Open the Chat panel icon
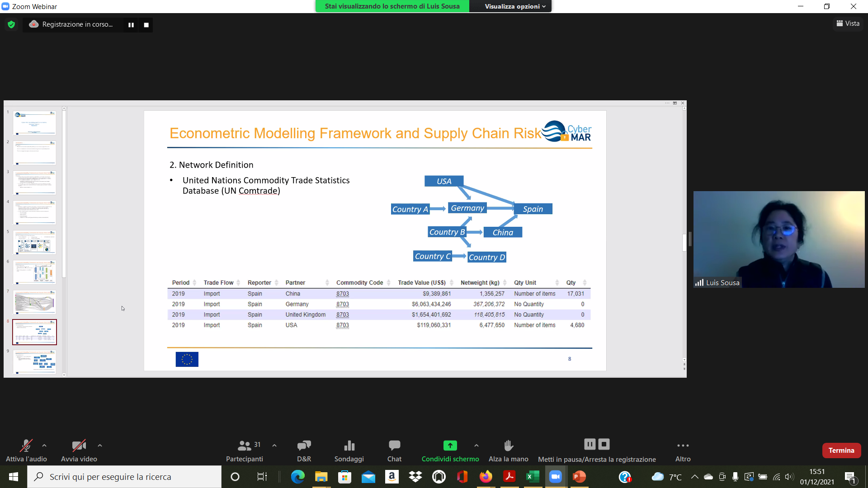Screen dimensions: 868x488 tap(394, 446)
